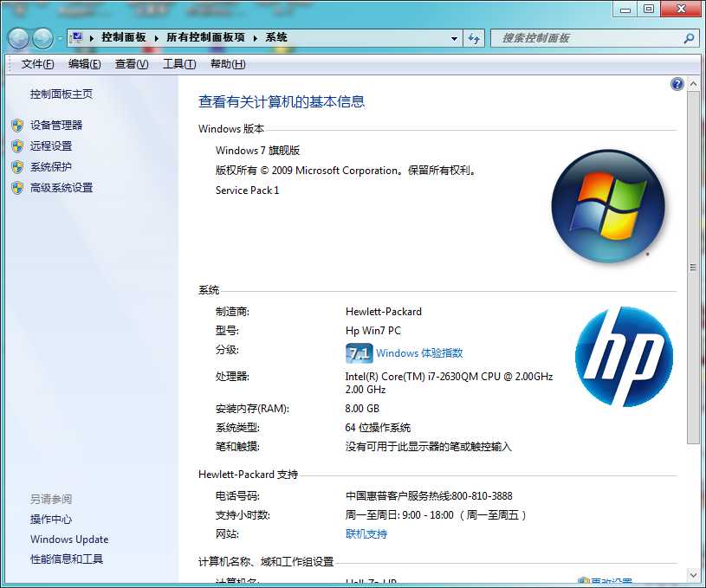Open Windows Update link in sidebar
The image size is (706, 588).
(69, 540)
